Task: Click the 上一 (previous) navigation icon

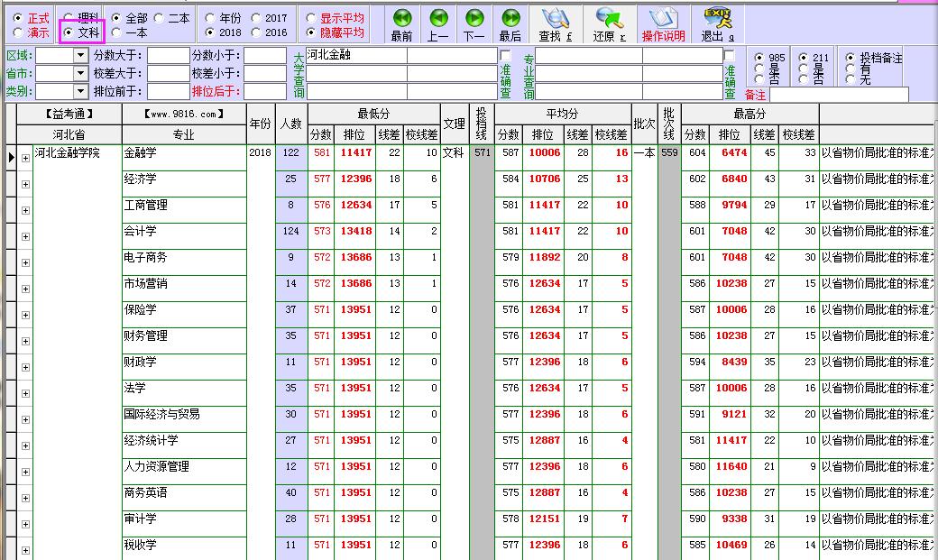Action: pyautogui.click(x=438, y=19)
